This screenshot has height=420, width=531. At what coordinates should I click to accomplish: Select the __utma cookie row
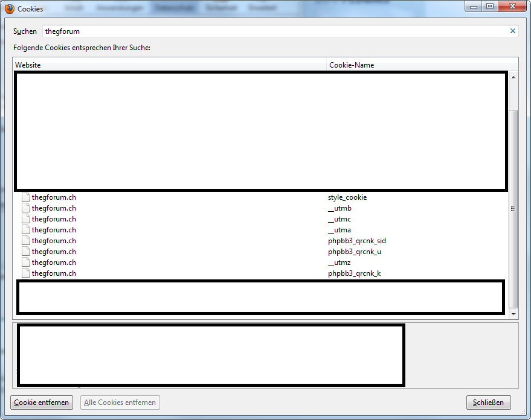click(261, 230)
